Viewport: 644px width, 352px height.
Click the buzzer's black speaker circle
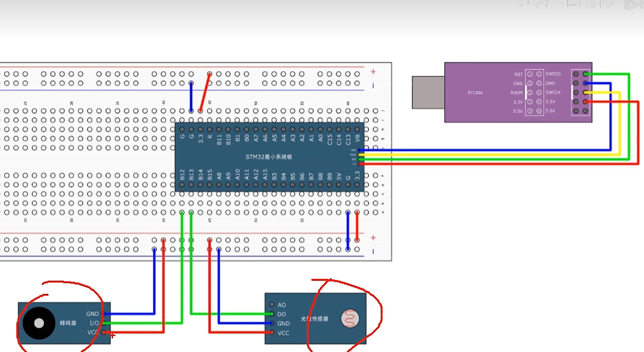pos(39,323)
